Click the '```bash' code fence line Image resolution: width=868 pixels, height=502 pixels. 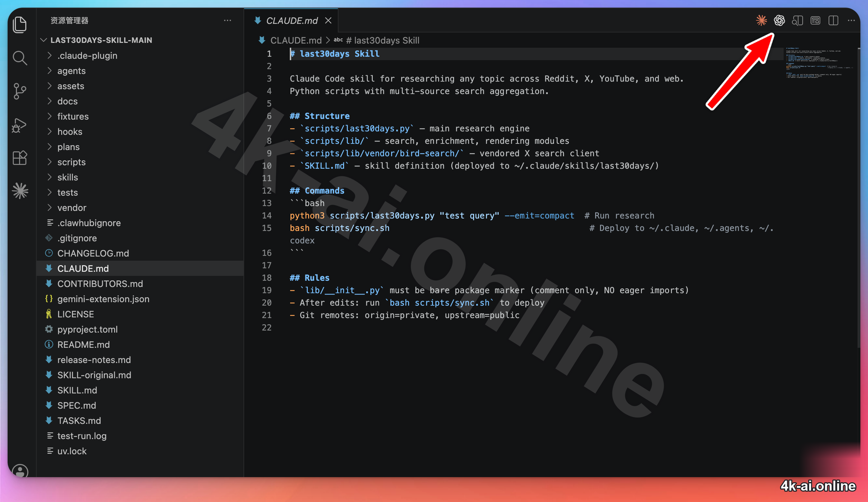coord(307,203)
